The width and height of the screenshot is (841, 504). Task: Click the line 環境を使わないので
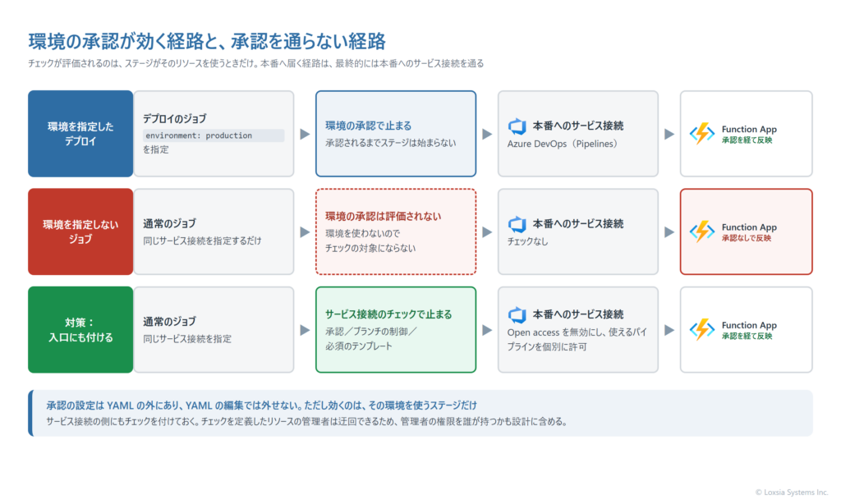[362, 233]
